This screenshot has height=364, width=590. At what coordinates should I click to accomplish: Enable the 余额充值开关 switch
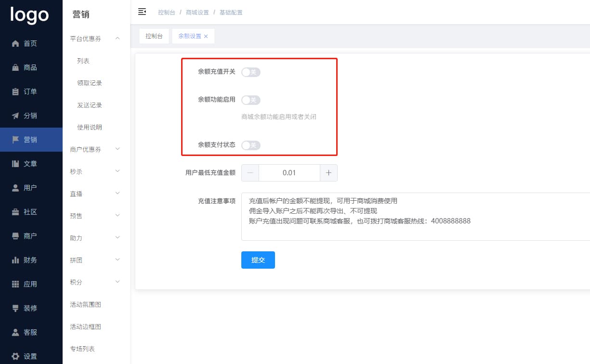[x=250, y=72]
